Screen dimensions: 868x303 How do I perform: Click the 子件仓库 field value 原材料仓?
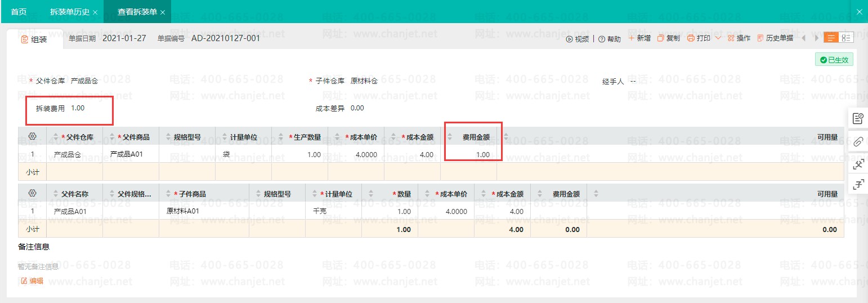pos(364,81)
